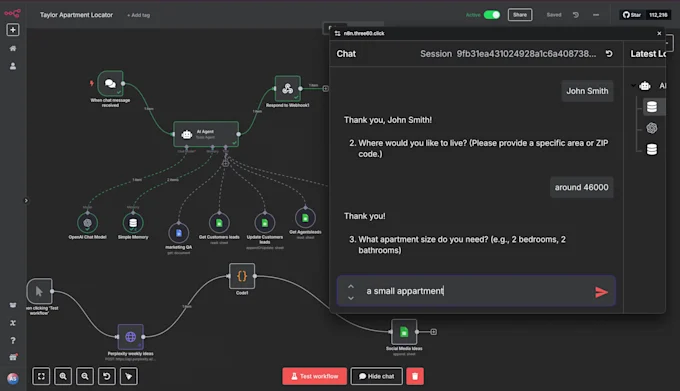Collapse the AI Agent log tree chevron

click(634, 86)
